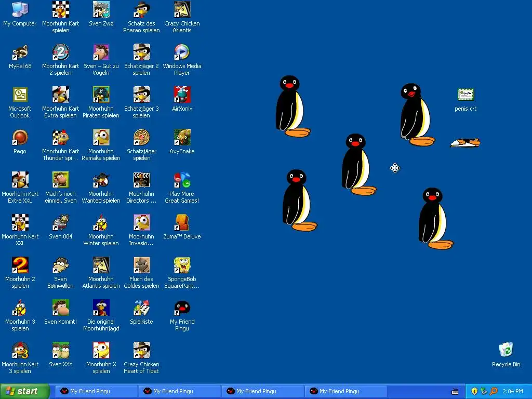Click the keyboard language bar icon
Viewport: 532px width, 399px height.
click(x=455, y=392)
